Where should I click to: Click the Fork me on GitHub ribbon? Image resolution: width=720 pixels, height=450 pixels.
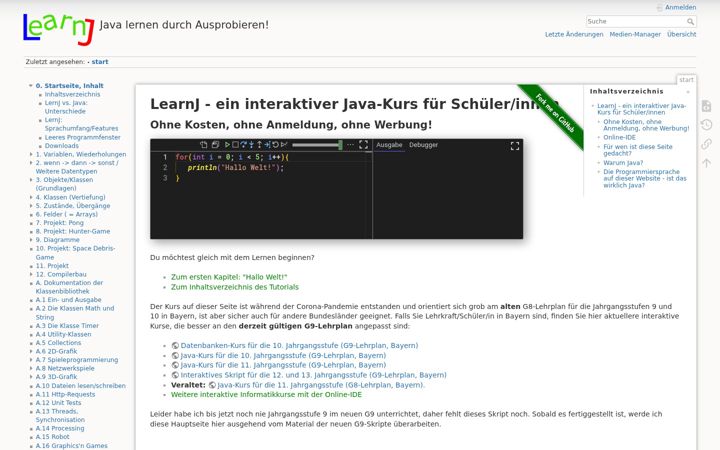point(554,113)
